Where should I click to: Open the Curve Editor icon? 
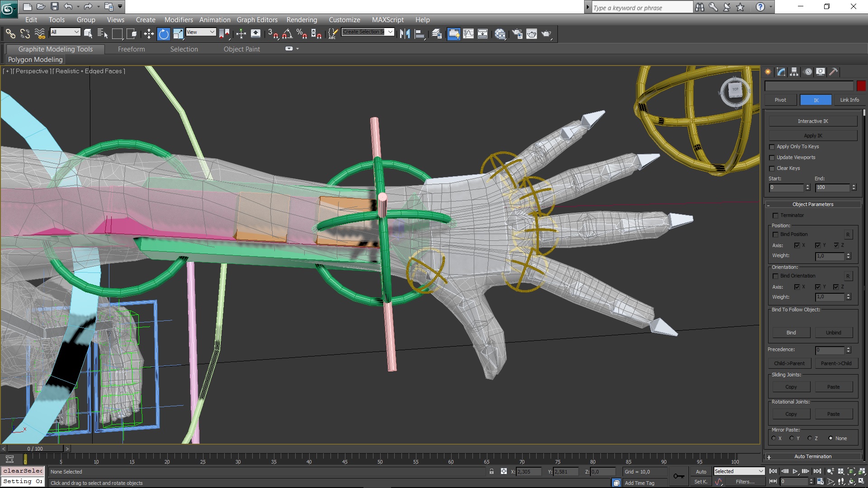pos(468,34)
